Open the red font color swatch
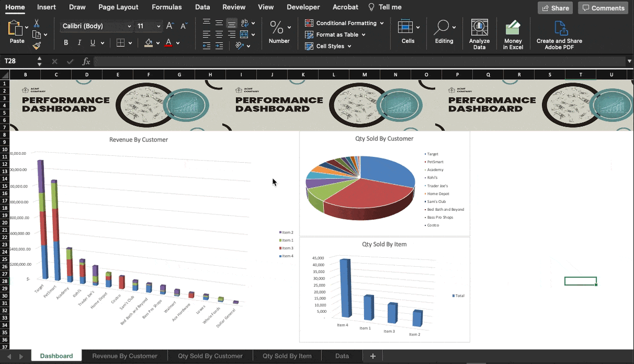The height and width of the screenshot is (364, 634). click(x=169, y=42)
